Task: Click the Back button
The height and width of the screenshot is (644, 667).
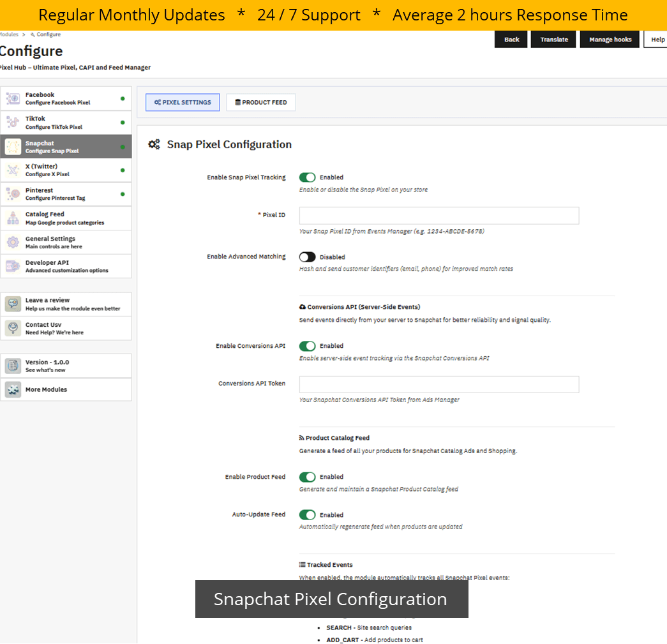Action: click(x=511, y=39)
